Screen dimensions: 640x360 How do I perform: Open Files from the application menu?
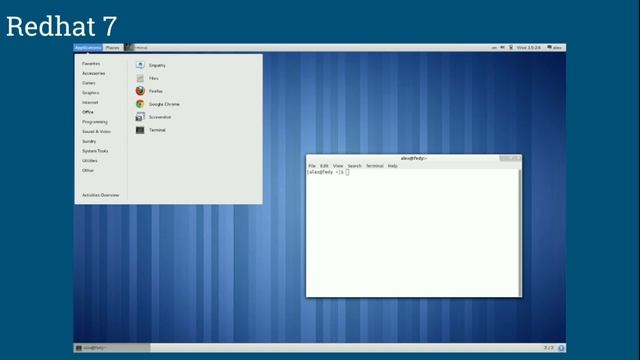[x=147, y=78]
